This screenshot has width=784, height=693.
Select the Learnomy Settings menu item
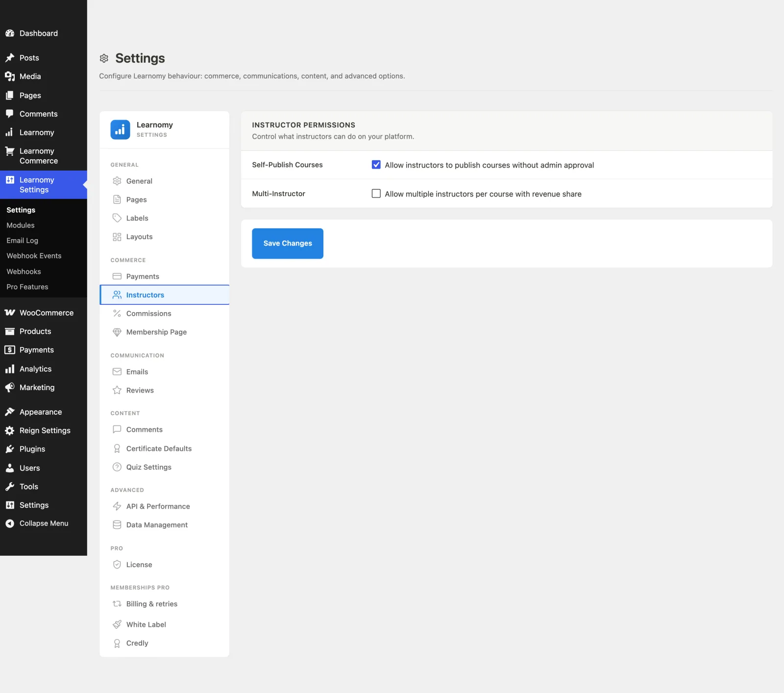point(44,185)
